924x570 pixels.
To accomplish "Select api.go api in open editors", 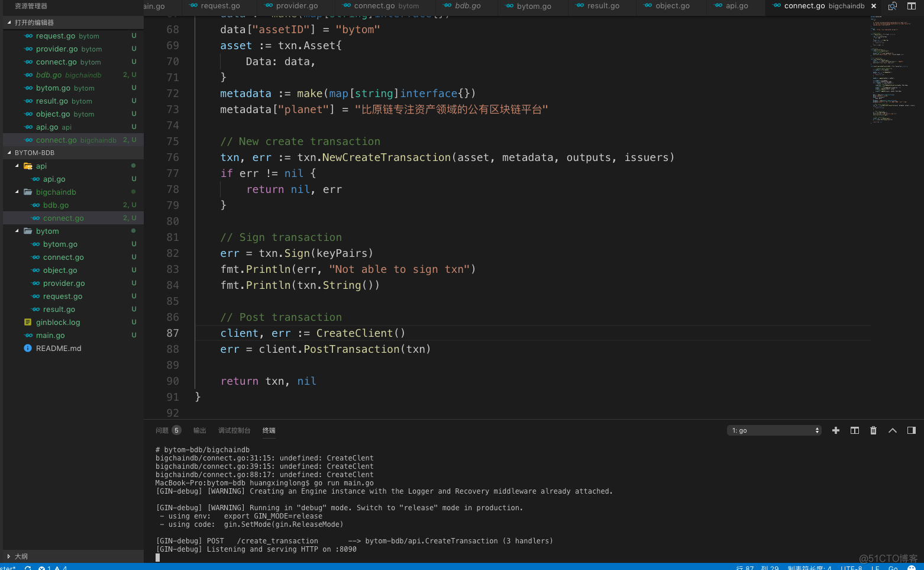I will (x=73, y=127).
